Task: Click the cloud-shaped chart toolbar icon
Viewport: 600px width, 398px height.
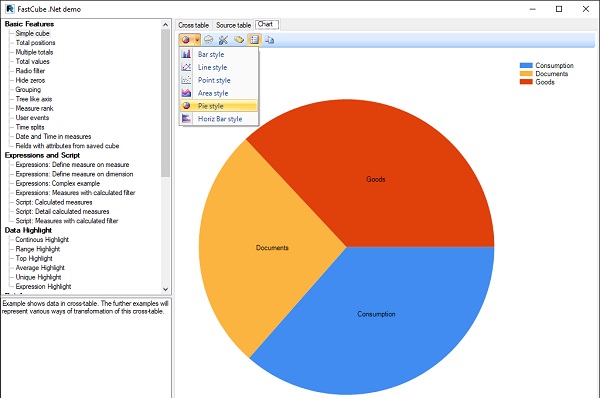Action: (x=209, y=40)
